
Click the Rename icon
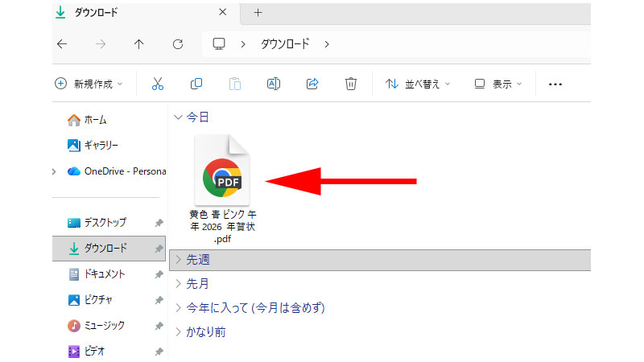[274, 84]
